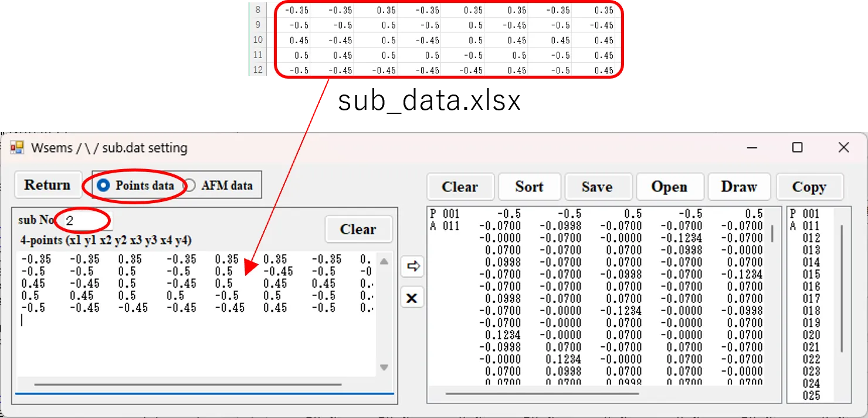Select item 022 in the index list
The image size is (868, 418).
(x=811, y=359)
